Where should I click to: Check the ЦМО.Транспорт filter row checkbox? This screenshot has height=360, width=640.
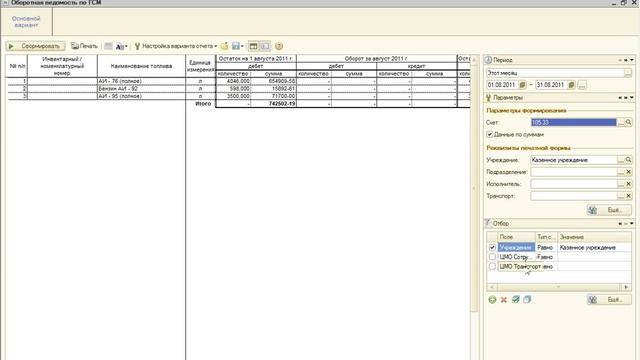click(492, 266)
